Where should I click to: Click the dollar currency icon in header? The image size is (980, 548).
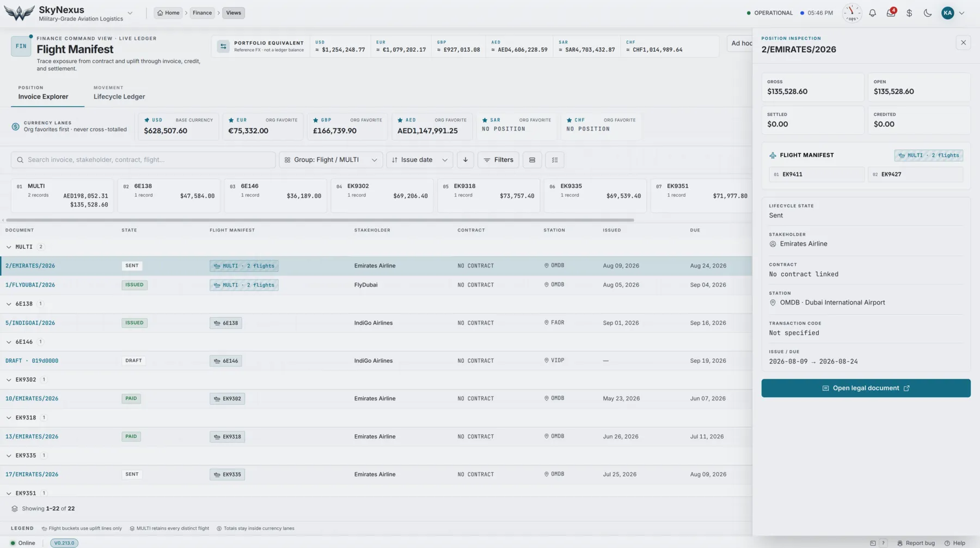(x=909, y=13)
